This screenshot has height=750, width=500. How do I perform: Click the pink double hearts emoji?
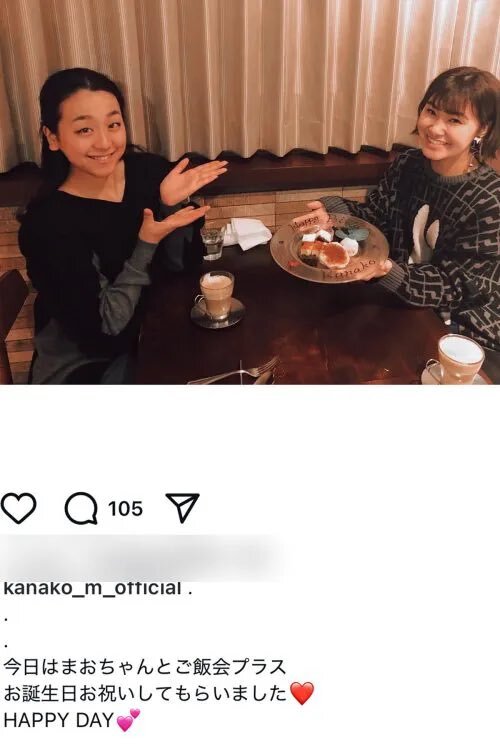click(128, 720)
